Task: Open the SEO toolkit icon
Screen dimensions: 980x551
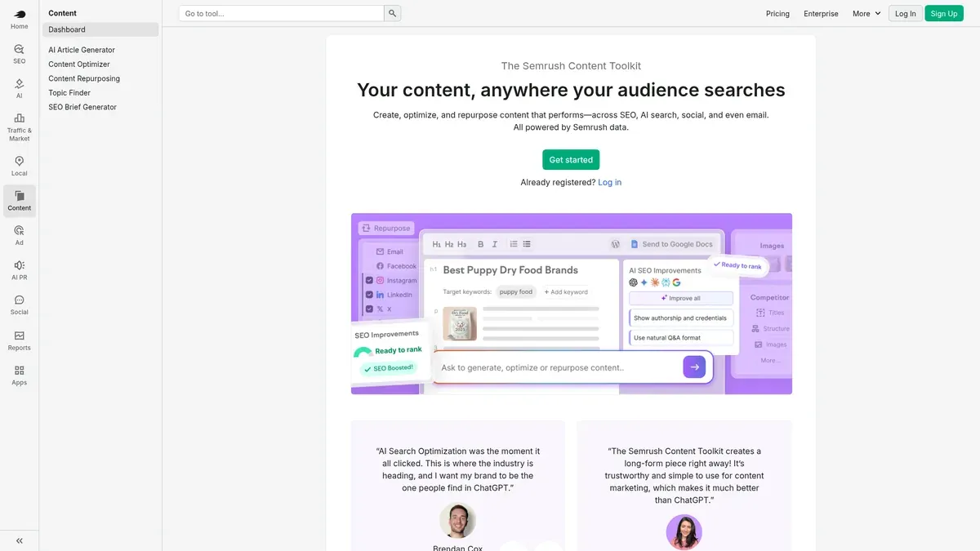Action: pyautogui.click(x=20, y=54)
